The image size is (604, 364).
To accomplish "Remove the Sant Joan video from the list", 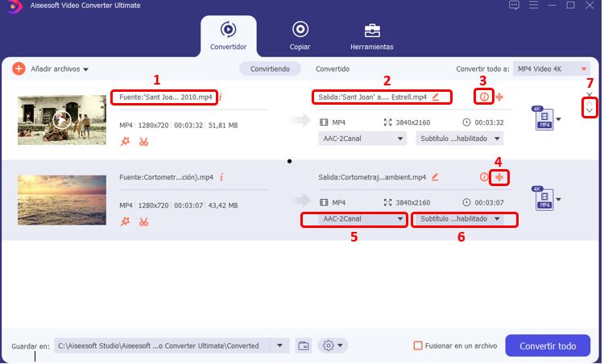I will pyautogui.click(x=590, y=94).
